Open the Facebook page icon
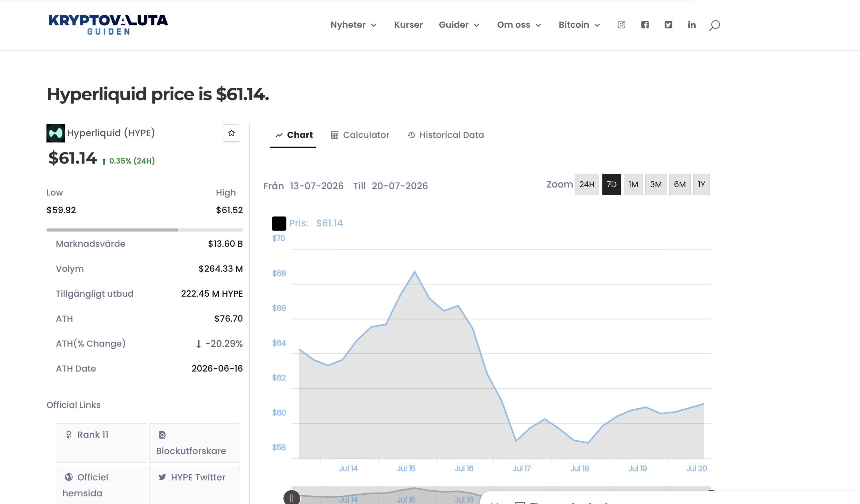The image size is (860, 504). [x=645, y=25]
